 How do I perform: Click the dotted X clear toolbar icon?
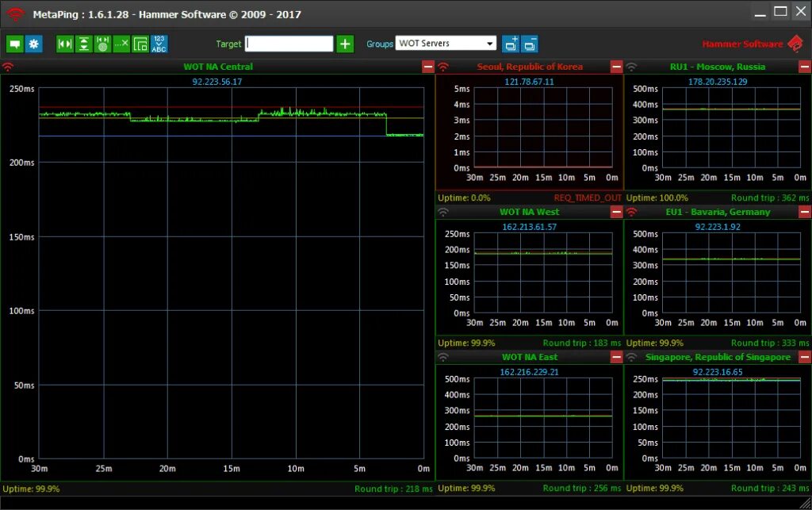[x=121, y=44]
